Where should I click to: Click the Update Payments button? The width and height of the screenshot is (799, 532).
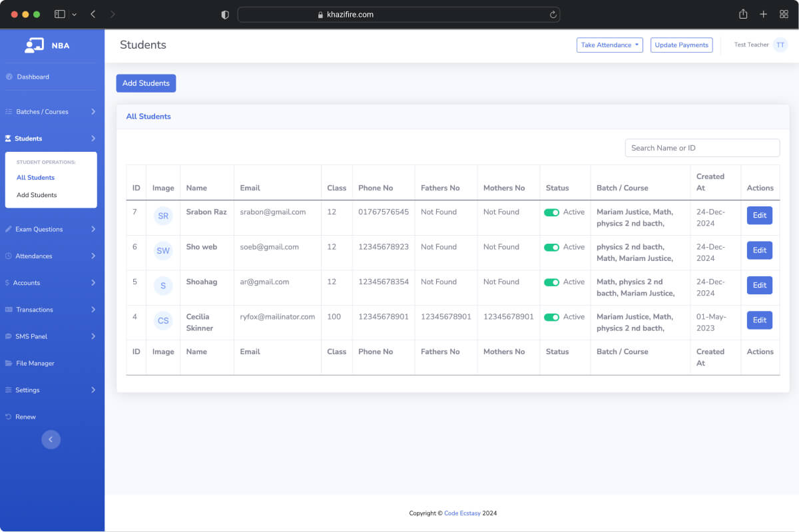point(681,45)
